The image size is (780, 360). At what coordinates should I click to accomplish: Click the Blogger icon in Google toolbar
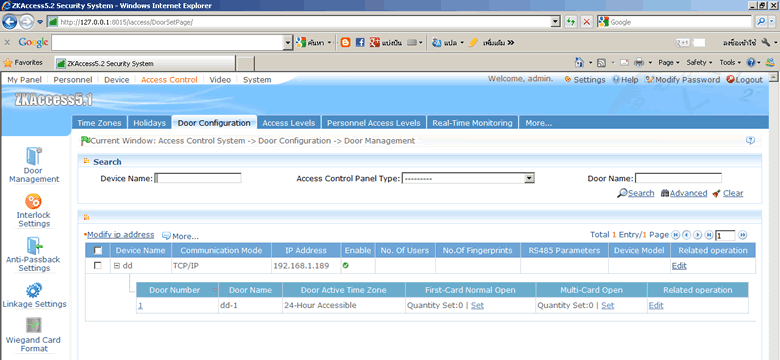click(x=345, y=43)
